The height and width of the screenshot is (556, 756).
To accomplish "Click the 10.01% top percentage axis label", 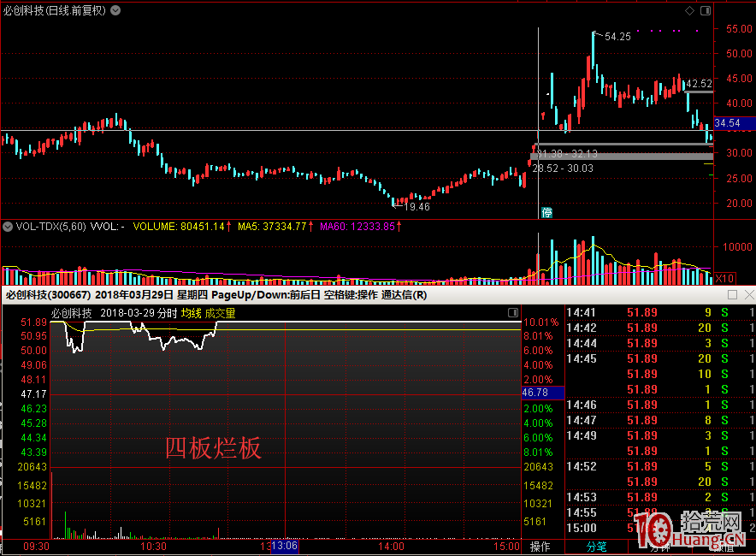I will 541,322.
